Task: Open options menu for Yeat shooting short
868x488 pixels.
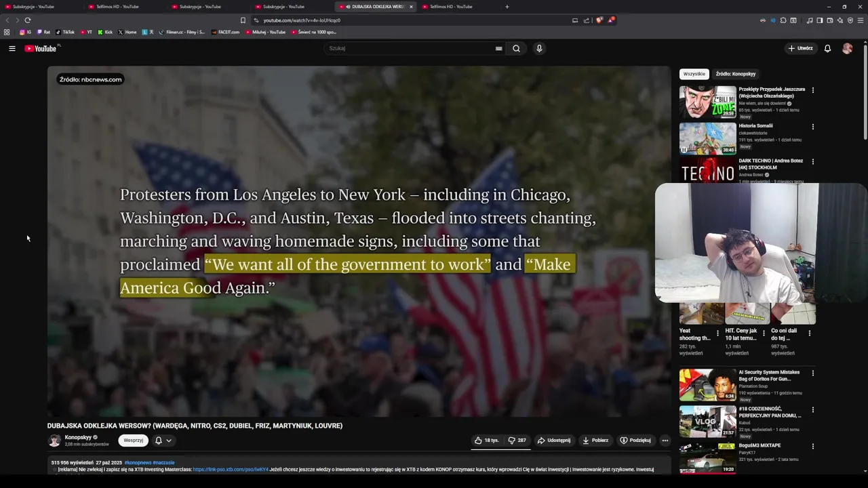Action: (x=717, y=333)
